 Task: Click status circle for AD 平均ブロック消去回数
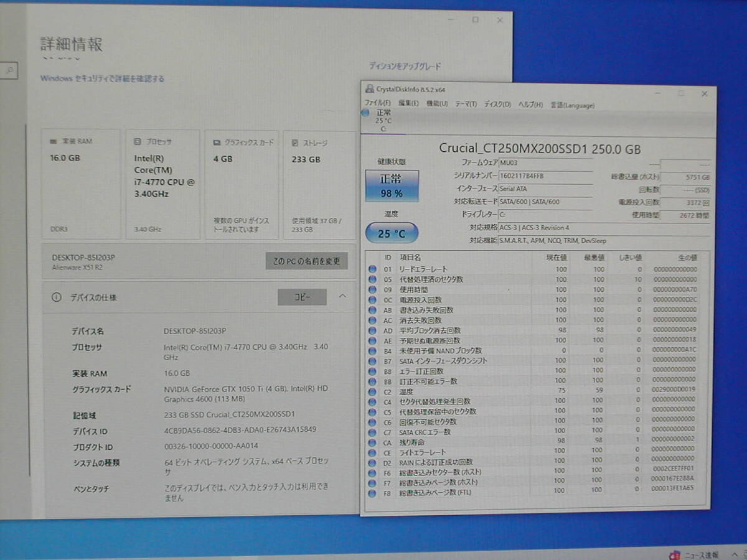(x=372, y=330)
